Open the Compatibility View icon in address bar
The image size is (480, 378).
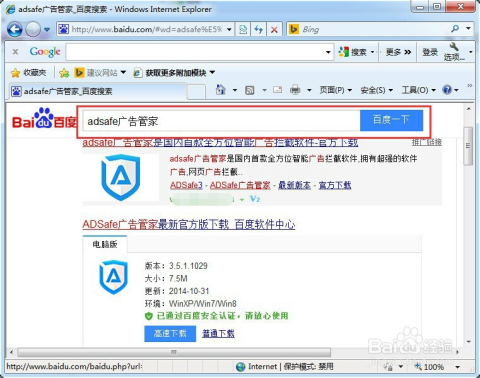[243, 30]
